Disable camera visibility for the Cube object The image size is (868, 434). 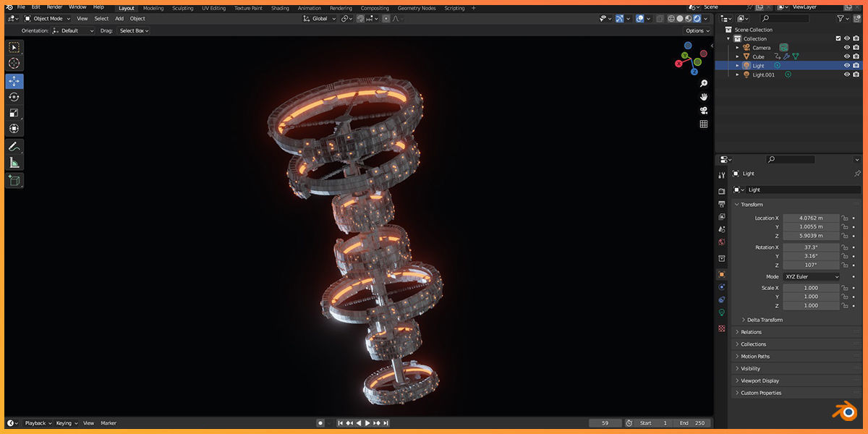(856, 56)
